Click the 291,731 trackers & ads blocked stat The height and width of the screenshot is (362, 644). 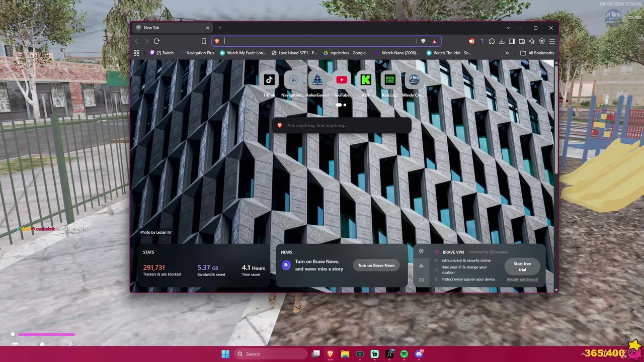162,270
